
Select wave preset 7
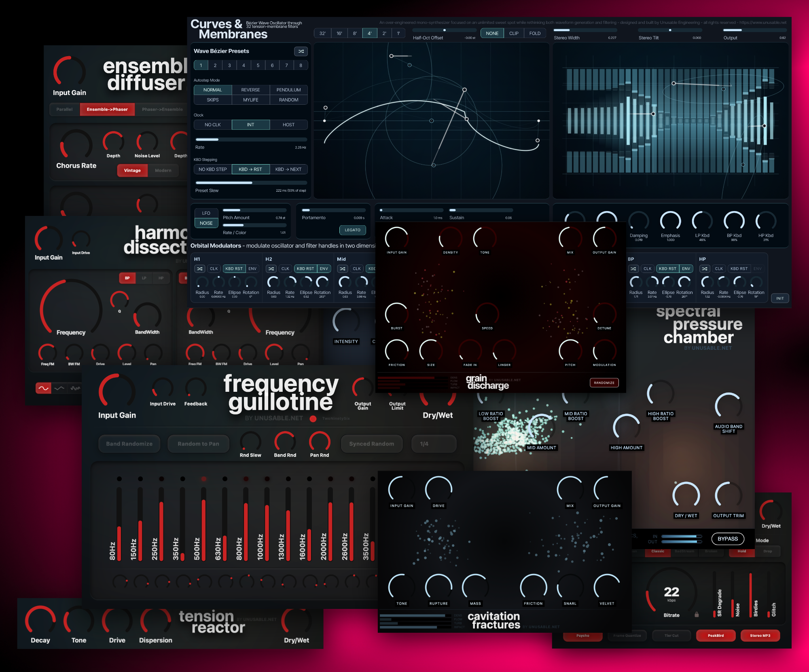(286, 66)
